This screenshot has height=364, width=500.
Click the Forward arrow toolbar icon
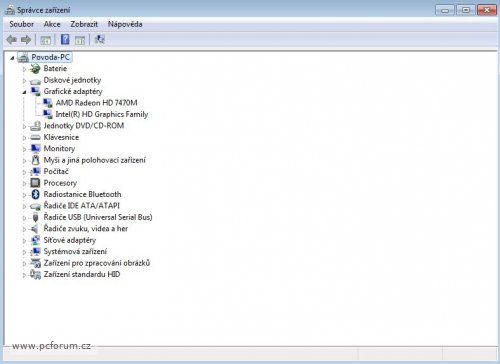tap(26, 40)
